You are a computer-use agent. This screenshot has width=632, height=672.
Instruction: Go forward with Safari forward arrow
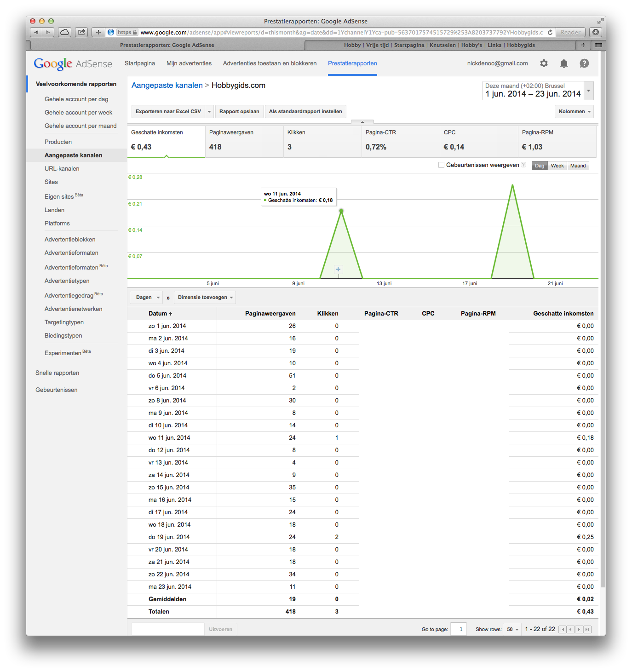(x=48, y=32)
